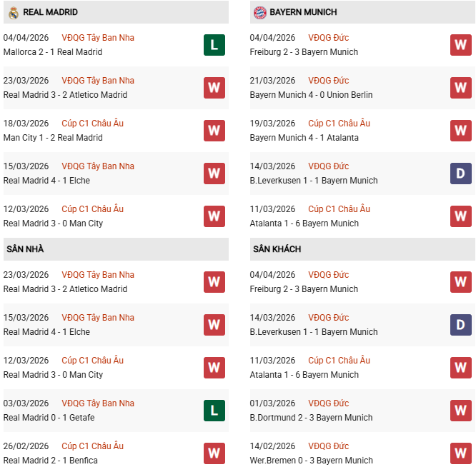Click the Real Madrid club crest icon

click(14, 12)
